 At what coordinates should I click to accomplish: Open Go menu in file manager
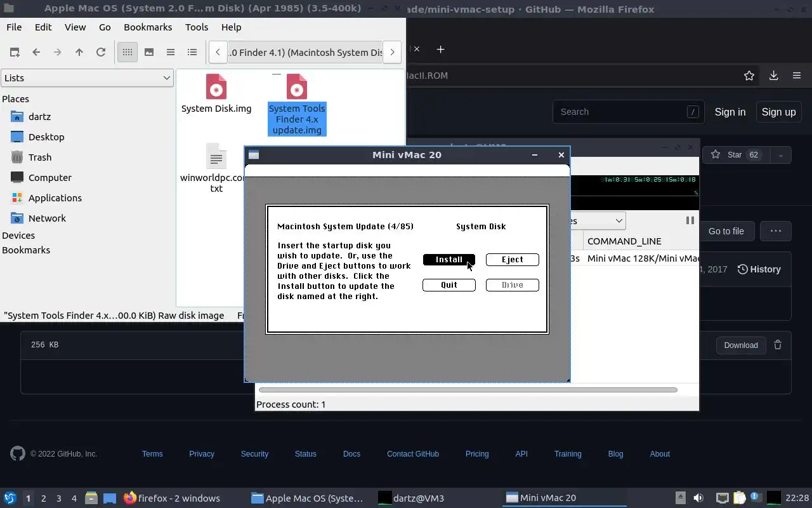(x=105, y=27)
